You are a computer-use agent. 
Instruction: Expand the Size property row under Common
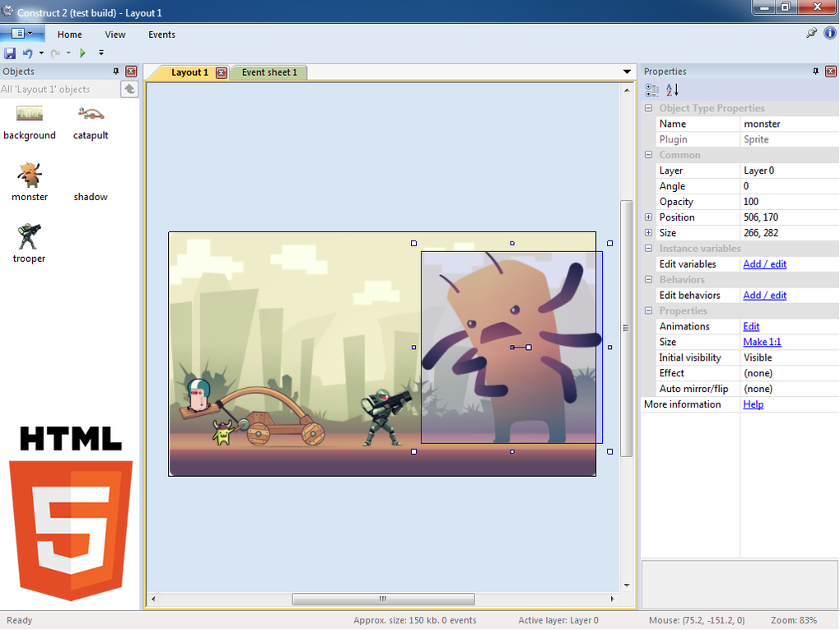(x=648, y=232)
